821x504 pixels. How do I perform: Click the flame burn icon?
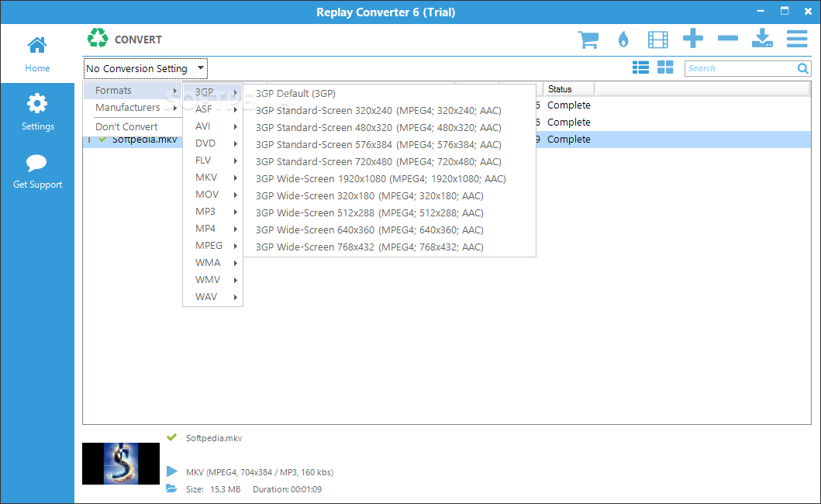pos(623,40)
